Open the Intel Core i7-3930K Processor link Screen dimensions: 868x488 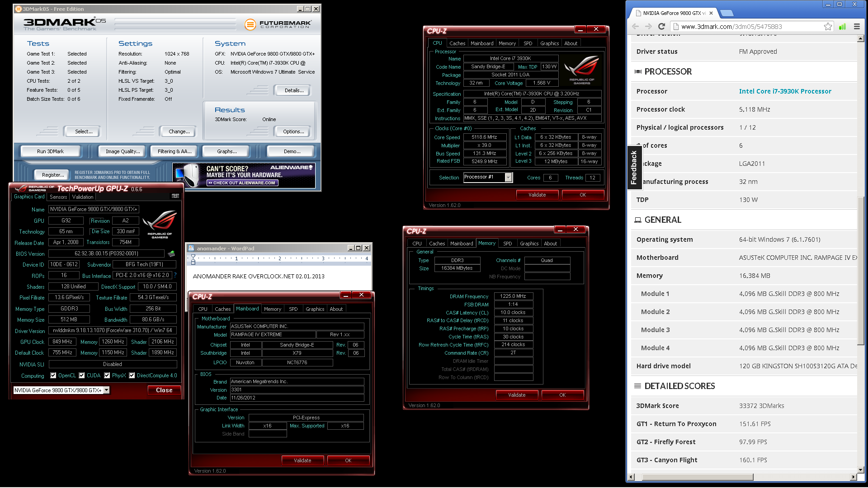785,91
